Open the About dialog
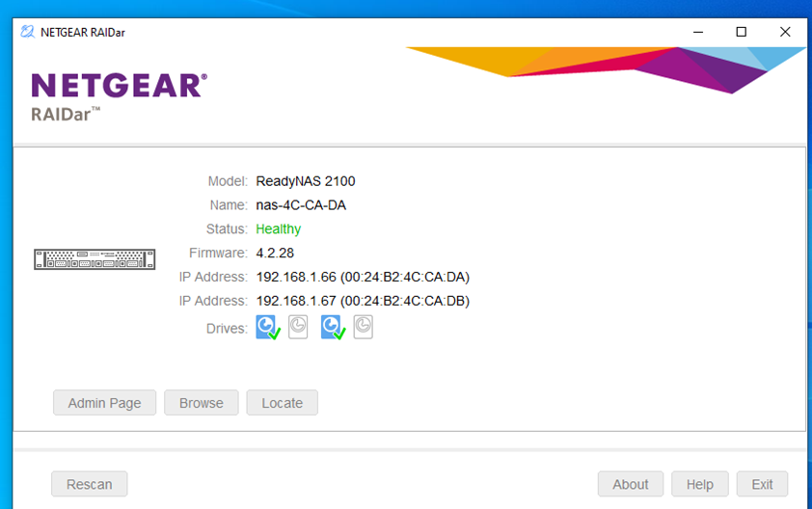 [631, 484]
